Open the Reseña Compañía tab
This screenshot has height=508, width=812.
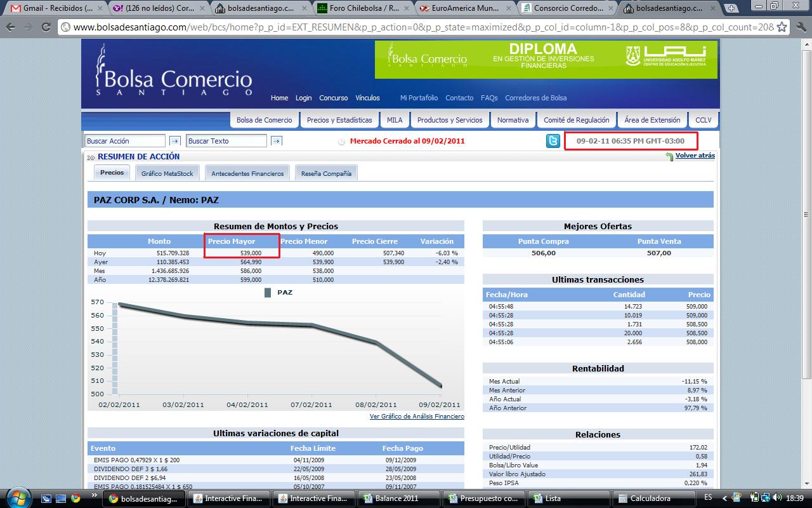click(x=326, y=173)
